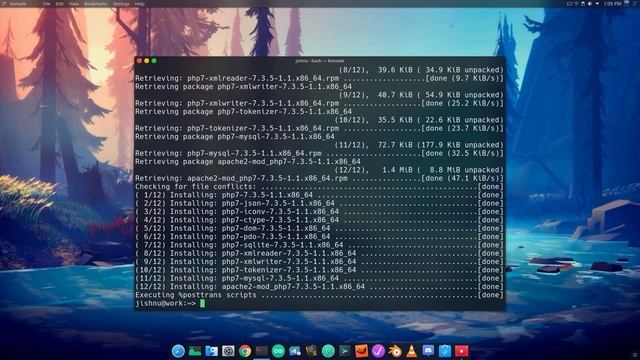
Task: Click the terminal prompt jishnu@work:~>
Action: (x=166, y=303)
